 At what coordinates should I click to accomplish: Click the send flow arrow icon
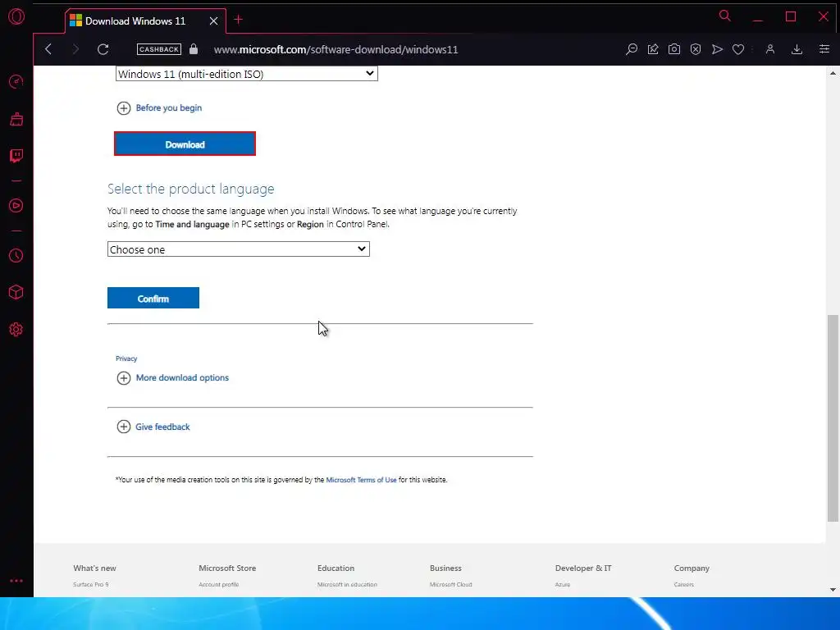coord(717,49)
